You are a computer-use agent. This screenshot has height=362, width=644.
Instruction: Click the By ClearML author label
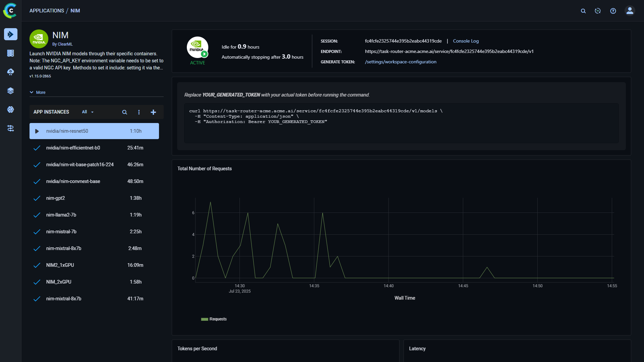tap(62, 44)
